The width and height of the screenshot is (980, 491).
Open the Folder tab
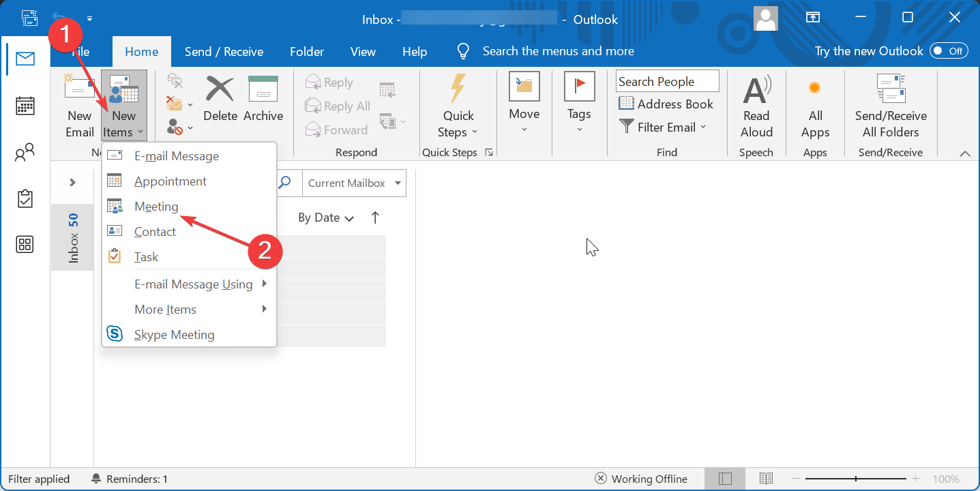307,52
